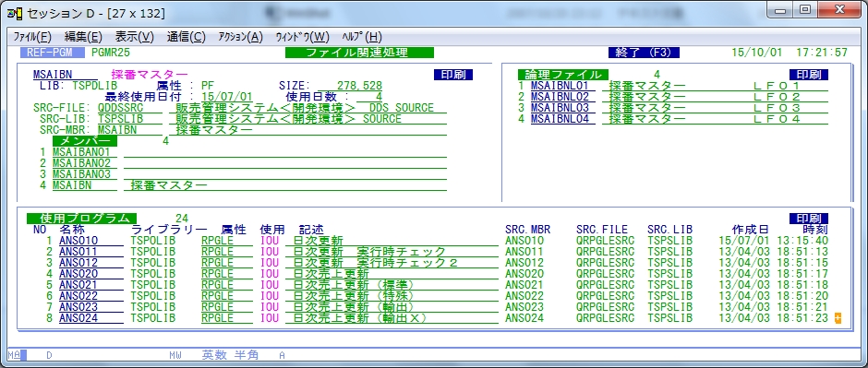The width and height of the screenshot is (868, 368).
Task: Click the ライブラリー column header
Action: point(169,230)
